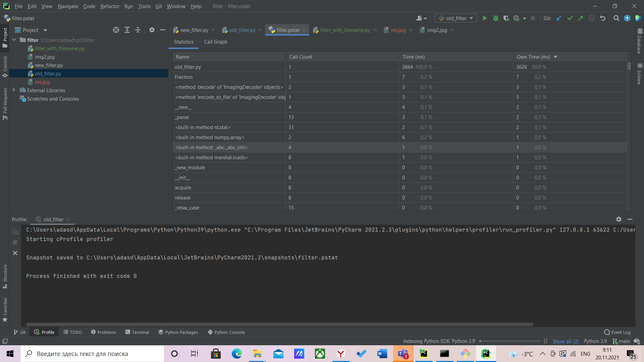
Task: Open Project panel settings gear
Action: point(152,30)
